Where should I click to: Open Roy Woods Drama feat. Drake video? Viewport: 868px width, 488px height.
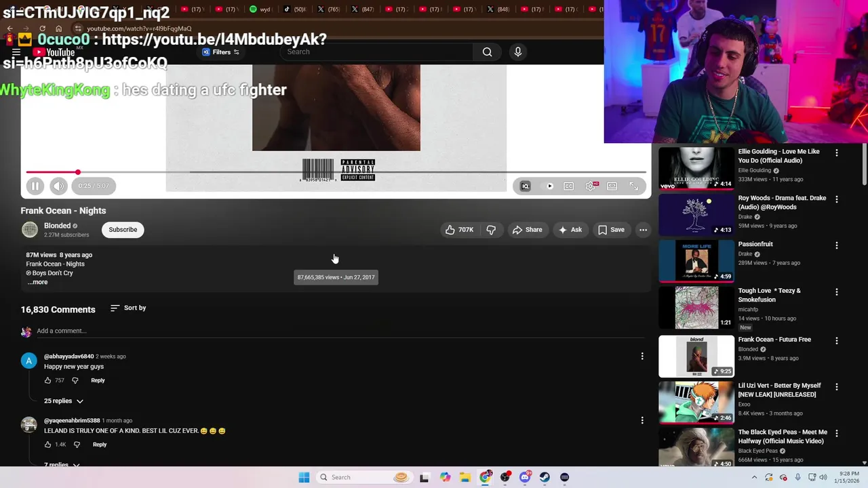[x=696, y=213]
